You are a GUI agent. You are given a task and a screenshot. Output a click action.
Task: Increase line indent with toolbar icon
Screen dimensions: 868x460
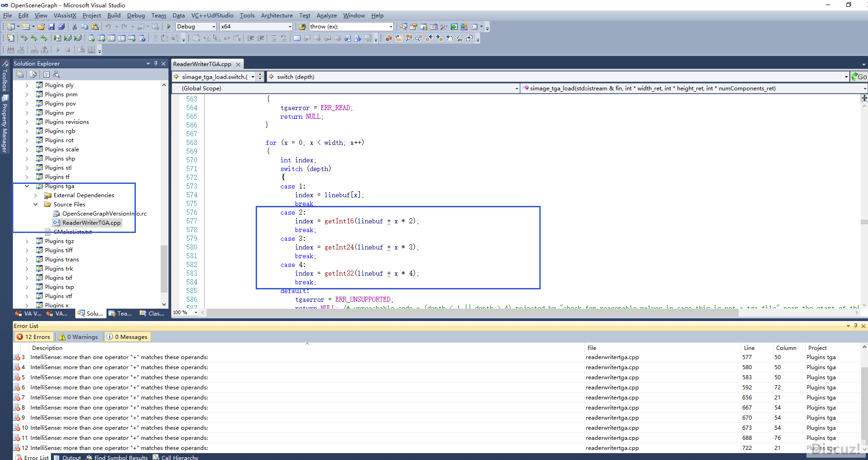pyautogui.click(x=261, y=38)
